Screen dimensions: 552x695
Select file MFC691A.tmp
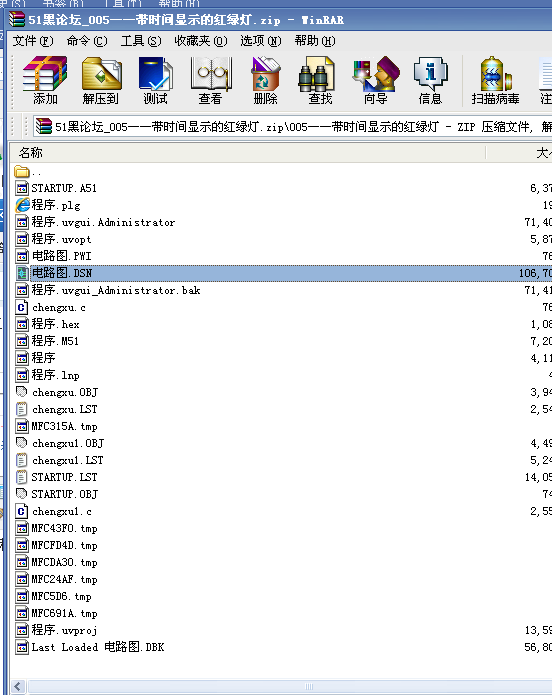click(x=64, y=613)
